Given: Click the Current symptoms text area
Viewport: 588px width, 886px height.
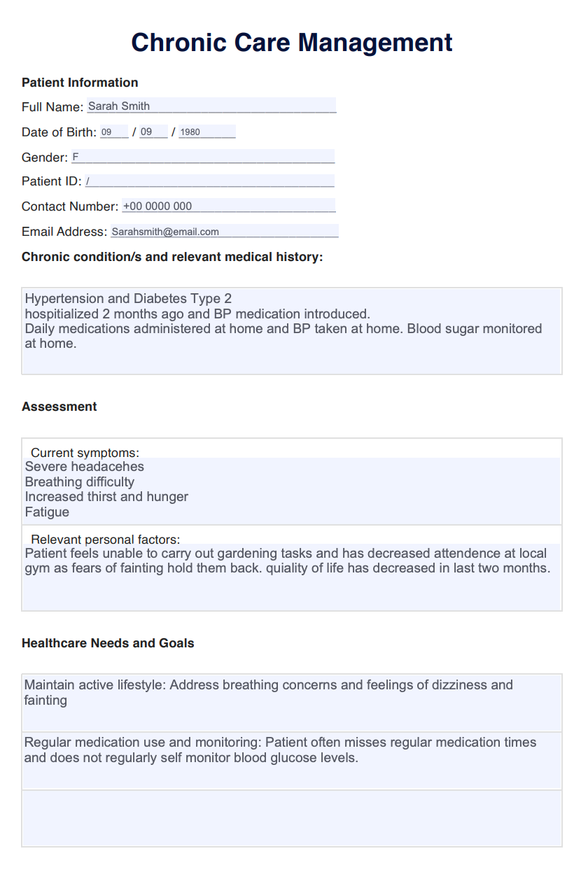Looking at the screenshot, I should (x=292, y=489).
